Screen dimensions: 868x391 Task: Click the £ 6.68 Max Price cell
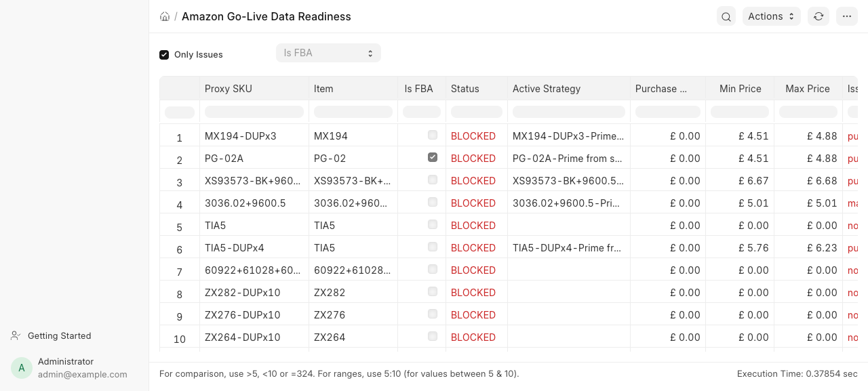click(808, 180)
